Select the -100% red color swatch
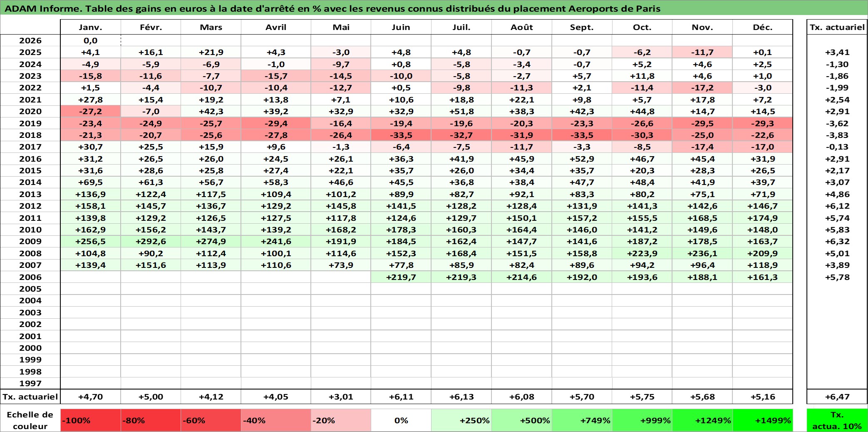This screenshot has width=868, height=432. pyautogui.click(x=90, y=420)
